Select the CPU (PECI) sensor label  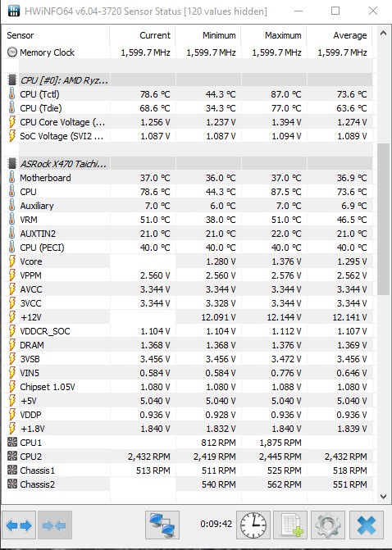[42, 248]
